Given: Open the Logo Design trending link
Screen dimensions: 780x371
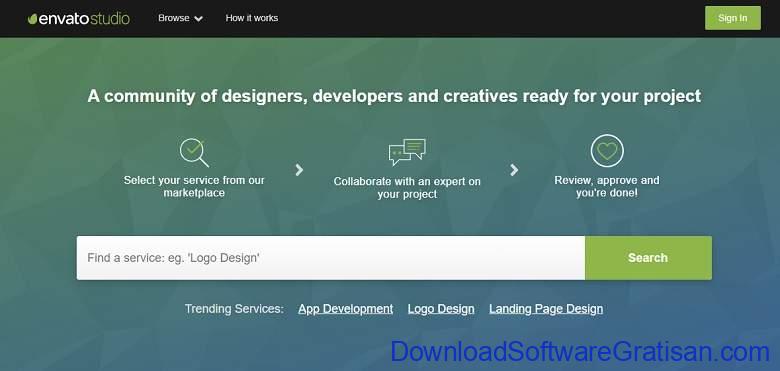Looking at the screenshot, I should coord(441,309).
